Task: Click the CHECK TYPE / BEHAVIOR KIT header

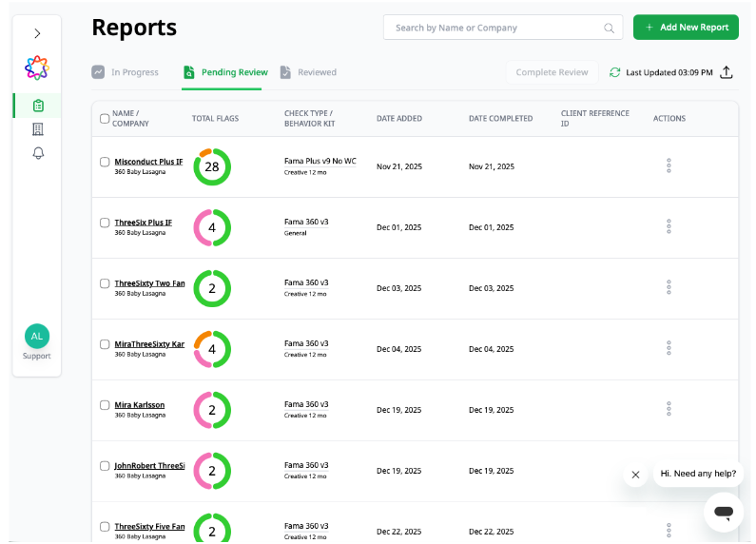Action: (310, 119)
